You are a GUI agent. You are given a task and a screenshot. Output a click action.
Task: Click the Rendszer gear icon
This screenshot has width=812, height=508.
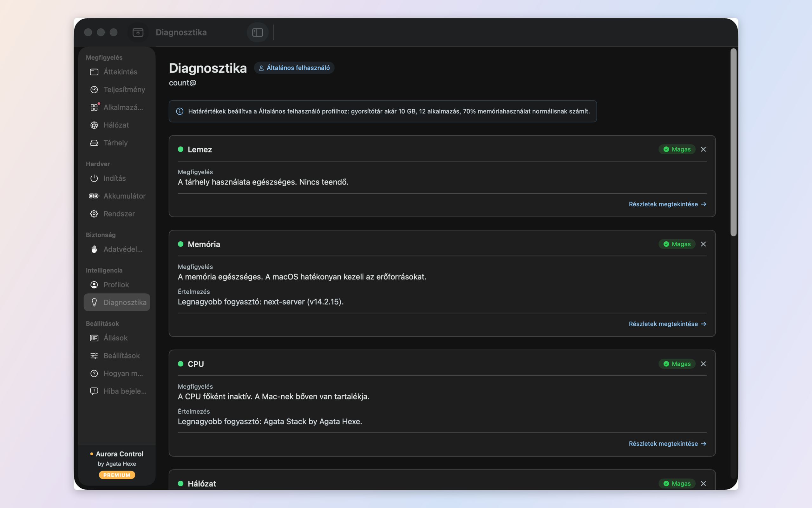pos(94,214)
